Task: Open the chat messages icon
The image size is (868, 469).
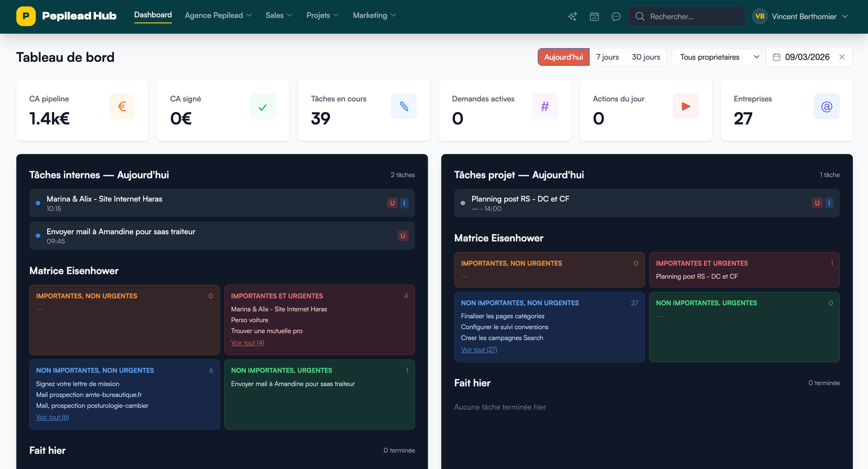Action: (616, 17)
